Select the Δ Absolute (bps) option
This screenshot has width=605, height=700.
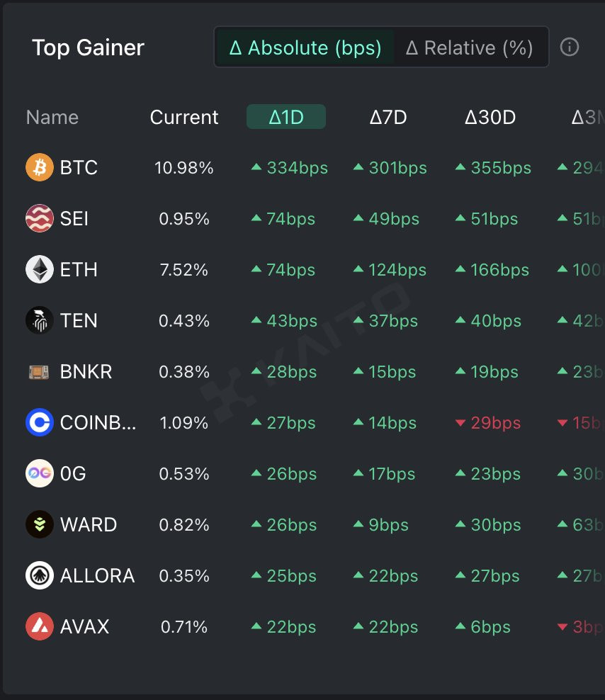pos(305,47)
